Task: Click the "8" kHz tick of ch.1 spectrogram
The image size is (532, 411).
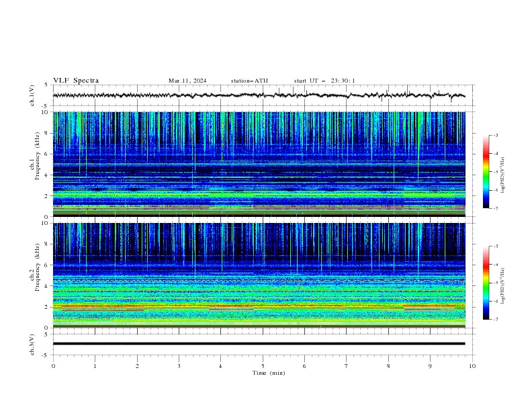Action: [x=48, y=133]
